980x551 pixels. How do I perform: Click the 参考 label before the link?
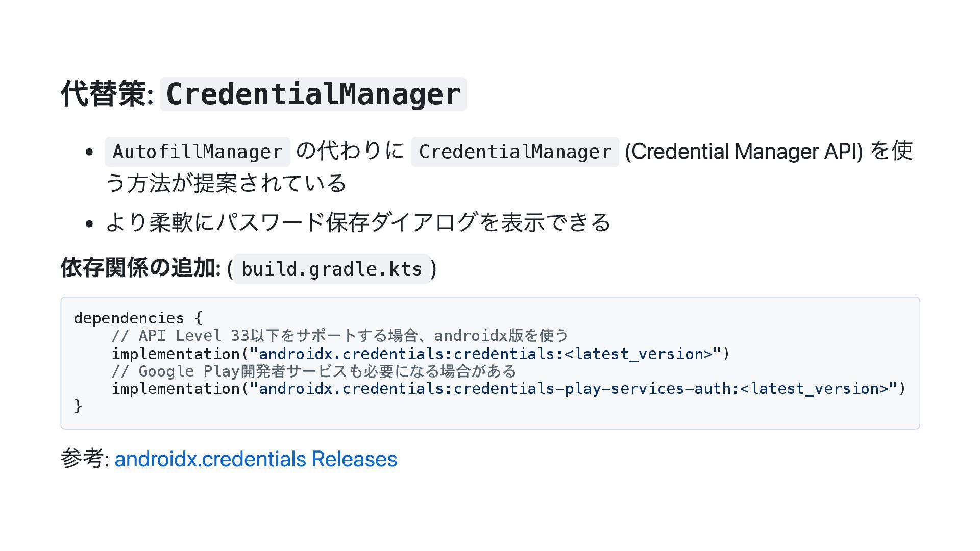click(83, 459)
